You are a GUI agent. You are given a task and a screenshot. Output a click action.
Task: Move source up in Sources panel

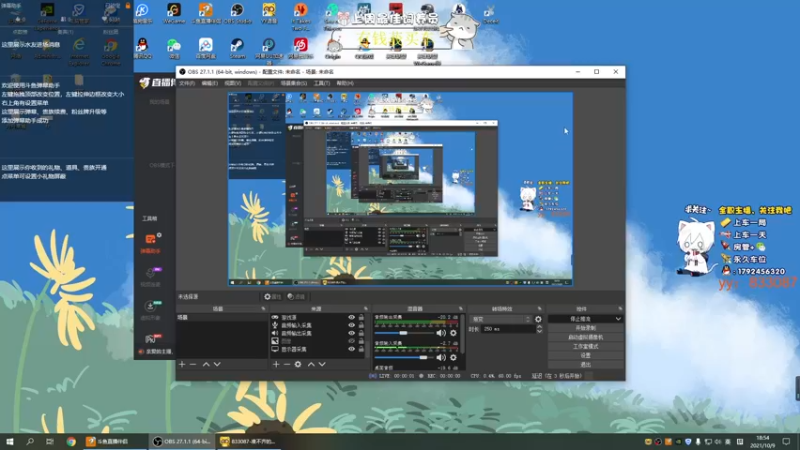coord(311,364)
